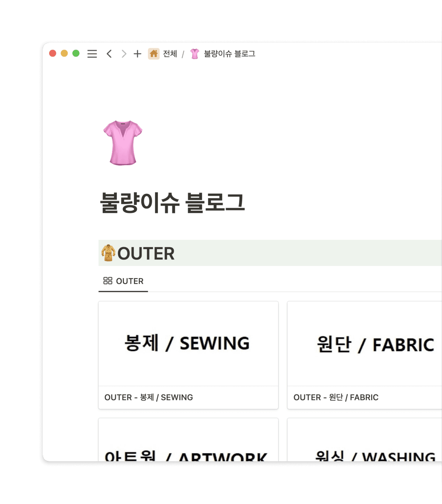Click the OUTER section heading text
442x504 pixels.
[146, 253]
